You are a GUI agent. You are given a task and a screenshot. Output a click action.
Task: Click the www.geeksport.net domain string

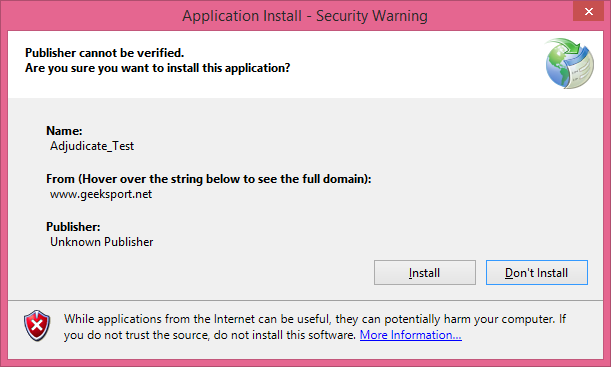[x=101, y=194]
